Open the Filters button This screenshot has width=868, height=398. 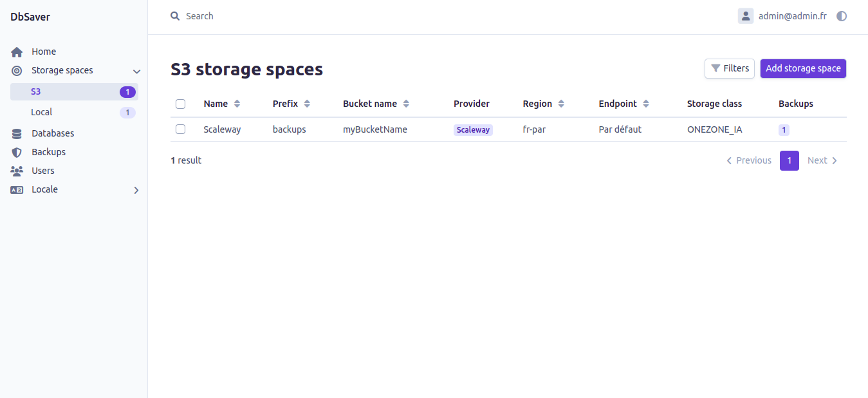click(730, 68)
